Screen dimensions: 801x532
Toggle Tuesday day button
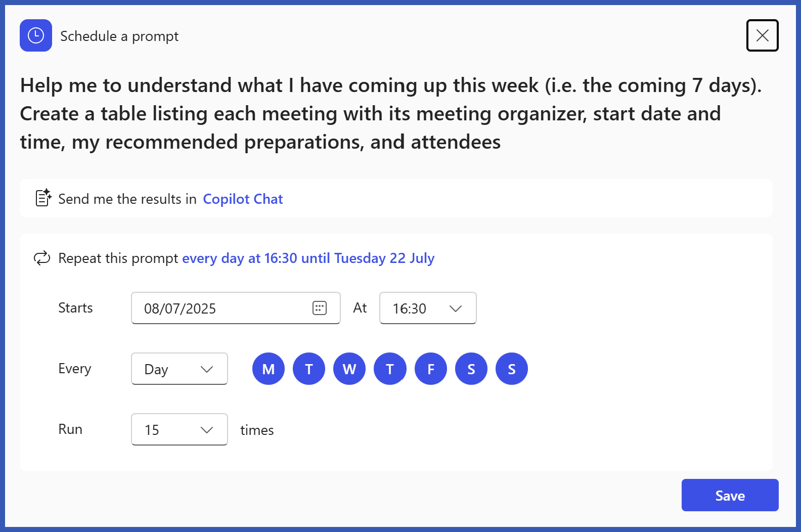coord(309,369)
